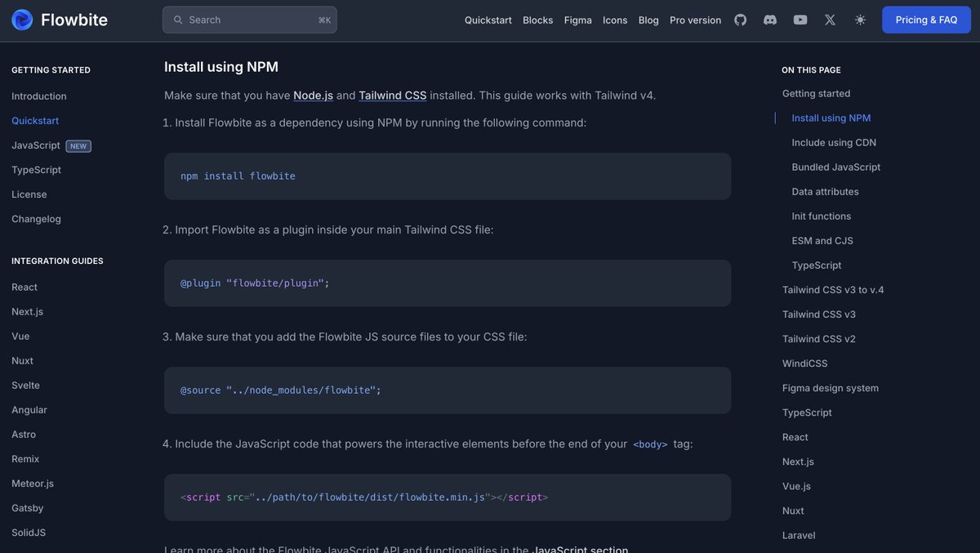The width and height of the screenshot is (980, 553).
Task: Toggle light mode with sun icon
Action: [x=860, y=20]
